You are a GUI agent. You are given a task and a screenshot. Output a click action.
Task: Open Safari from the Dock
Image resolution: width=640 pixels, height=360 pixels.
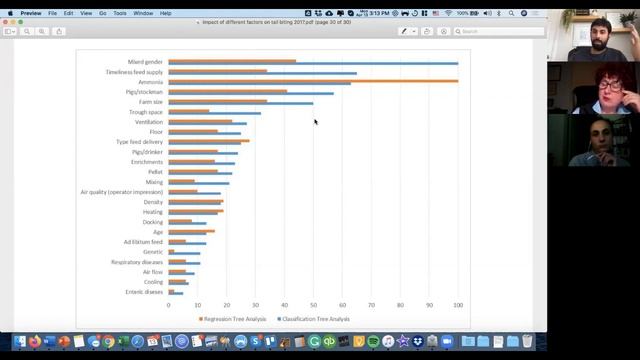click(138, 341)
